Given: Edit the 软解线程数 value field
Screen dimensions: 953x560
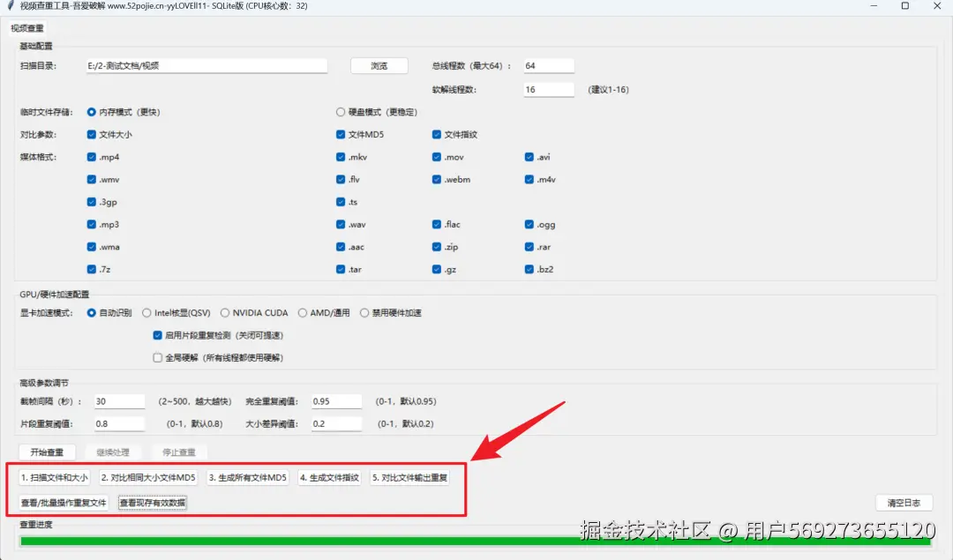Looking at the screenshot, I should pos(549,89).
